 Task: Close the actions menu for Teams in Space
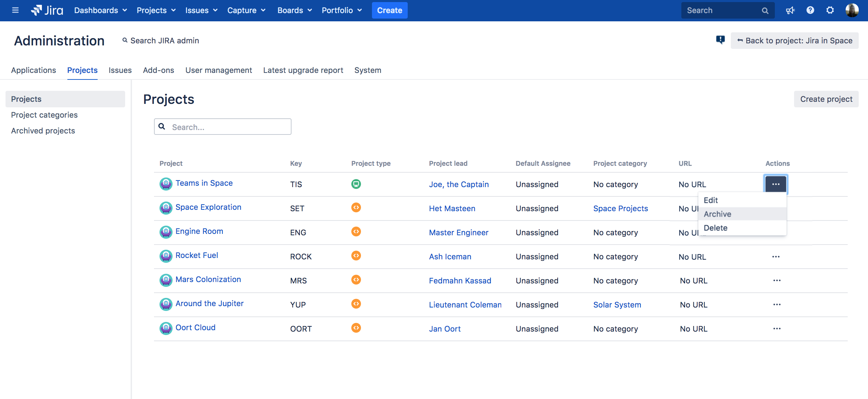(776, 184)
